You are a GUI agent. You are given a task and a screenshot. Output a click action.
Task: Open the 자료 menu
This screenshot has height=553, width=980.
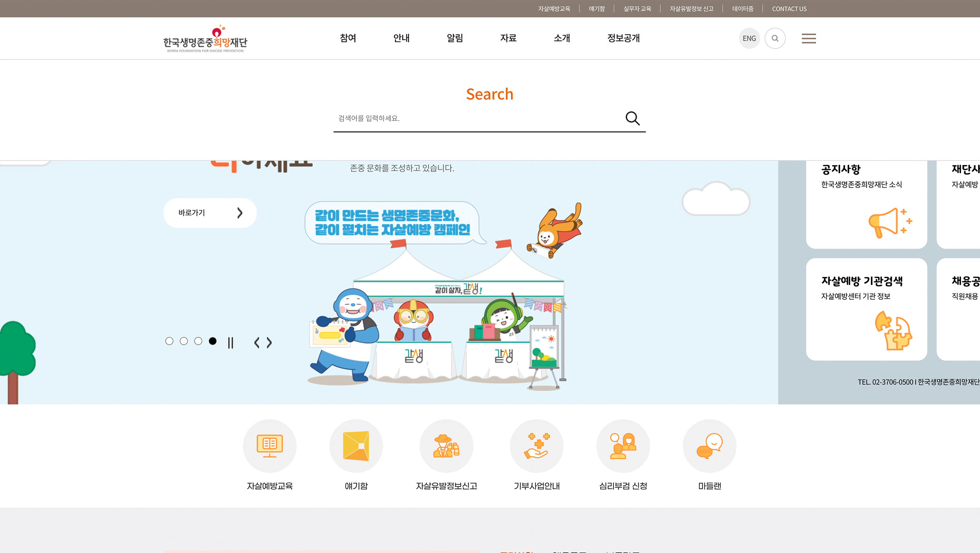point(508,38)
